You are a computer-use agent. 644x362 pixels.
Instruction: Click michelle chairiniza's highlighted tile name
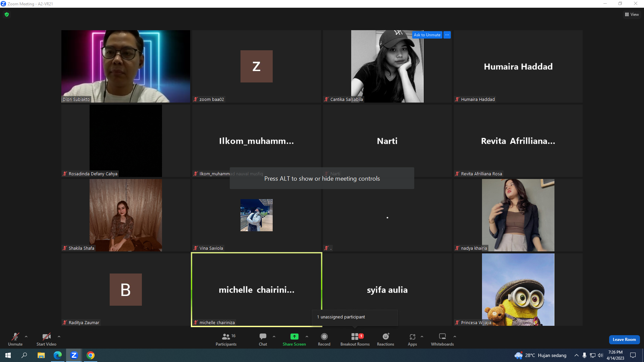click(257, 290)
